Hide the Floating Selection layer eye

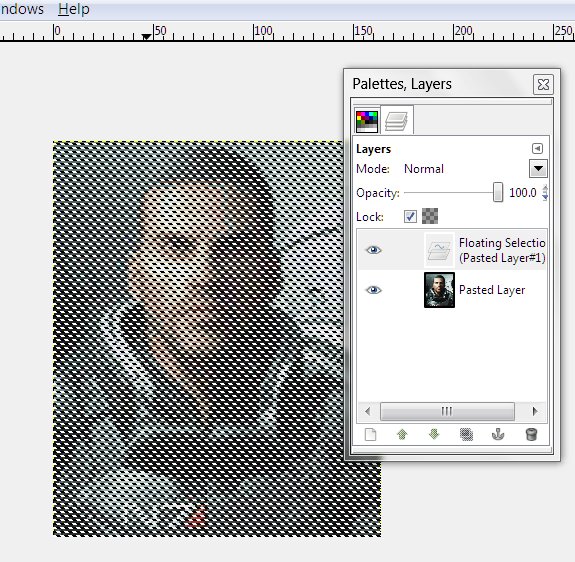(x=373, y=250)
